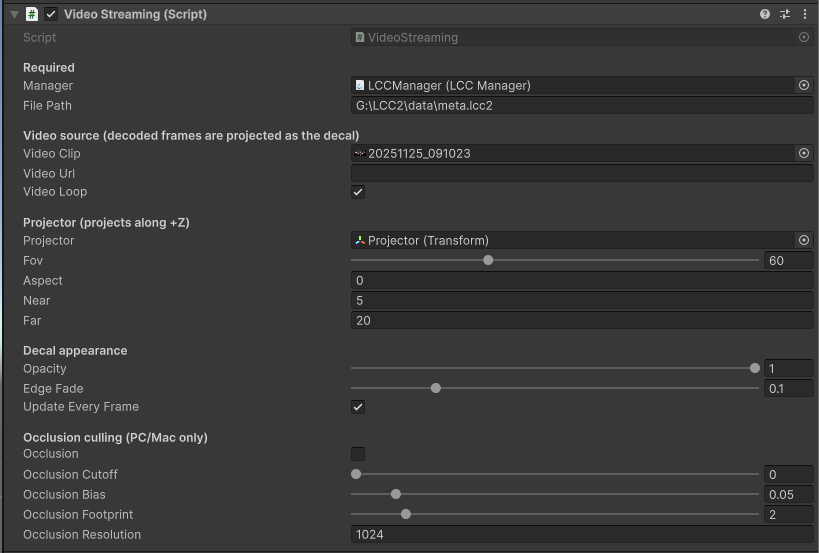
Task: Open the component presets icon
Action: tap(785, 14)
